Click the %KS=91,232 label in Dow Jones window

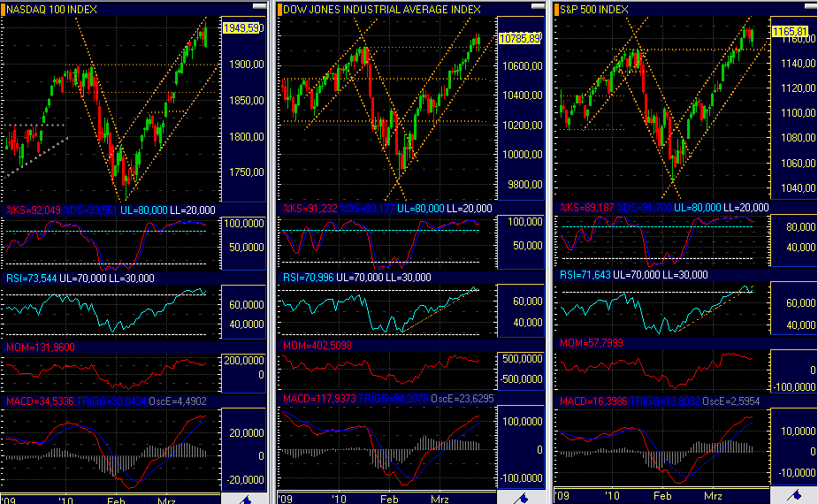(310, 209)
